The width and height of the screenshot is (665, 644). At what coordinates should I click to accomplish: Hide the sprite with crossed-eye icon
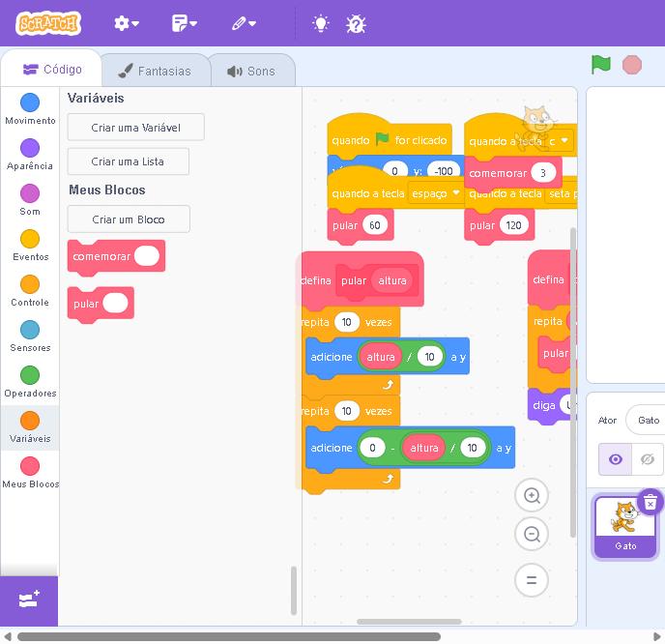point(648,459)
